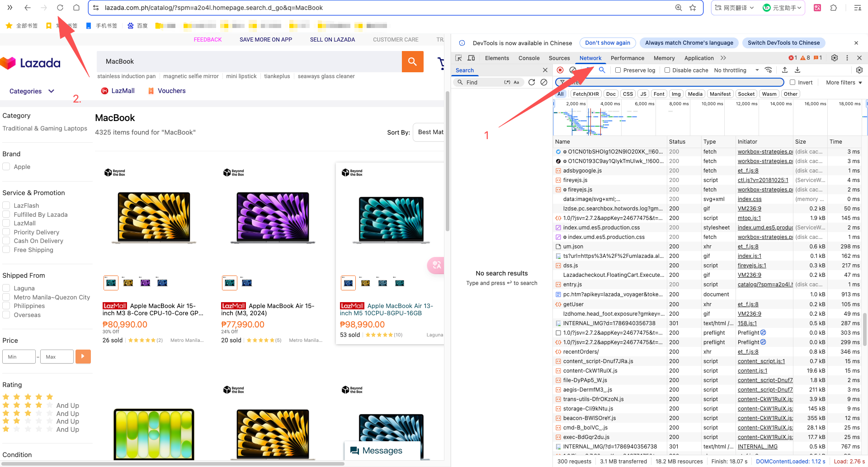Show more DevTools tabs chevron
This screenshot has height=467, width=868.
click(723, 58)
